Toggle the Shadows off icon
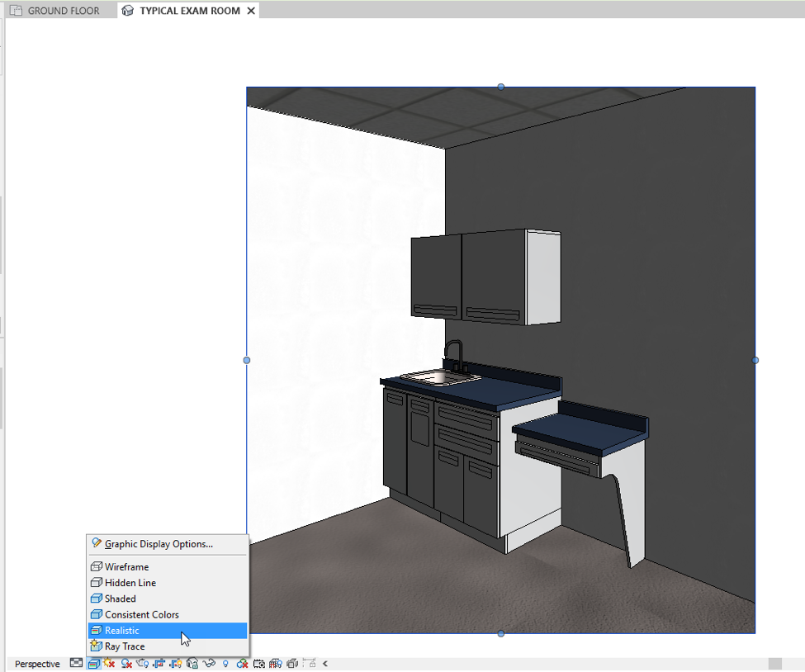805x672 pixels. [126, 663]
